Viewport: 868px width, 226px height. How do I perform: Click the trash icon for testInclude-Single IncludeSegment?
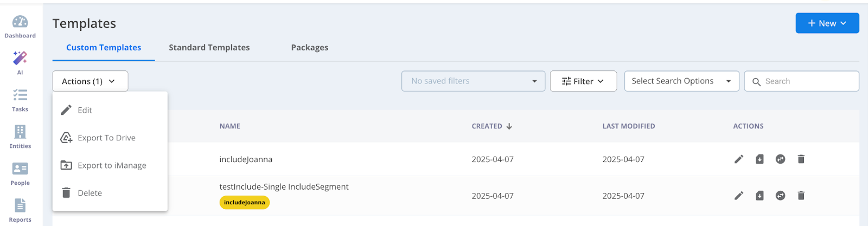pyautogui.click(x=801, y=196)
